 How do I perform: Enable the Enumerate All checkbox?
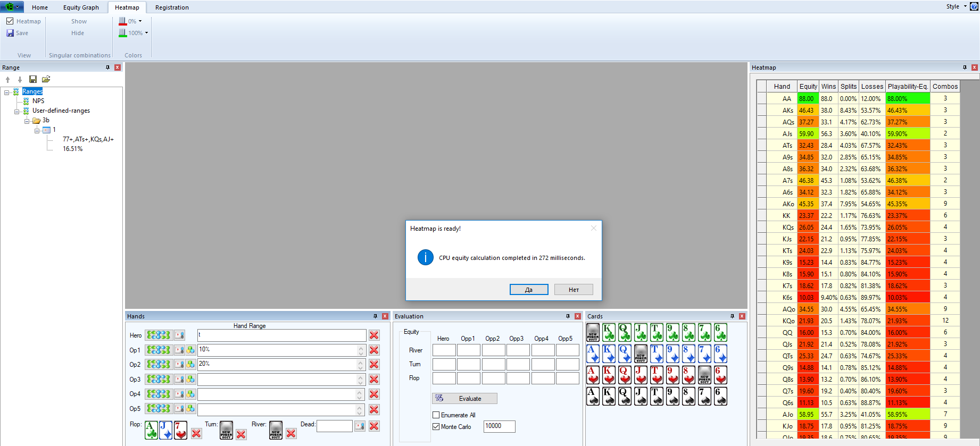click(x=436, y=415)
